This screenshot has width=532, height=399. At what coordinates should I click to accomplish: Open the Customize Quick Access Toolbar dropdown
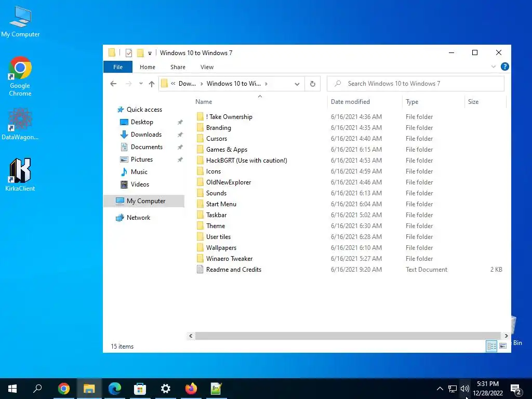150,54
